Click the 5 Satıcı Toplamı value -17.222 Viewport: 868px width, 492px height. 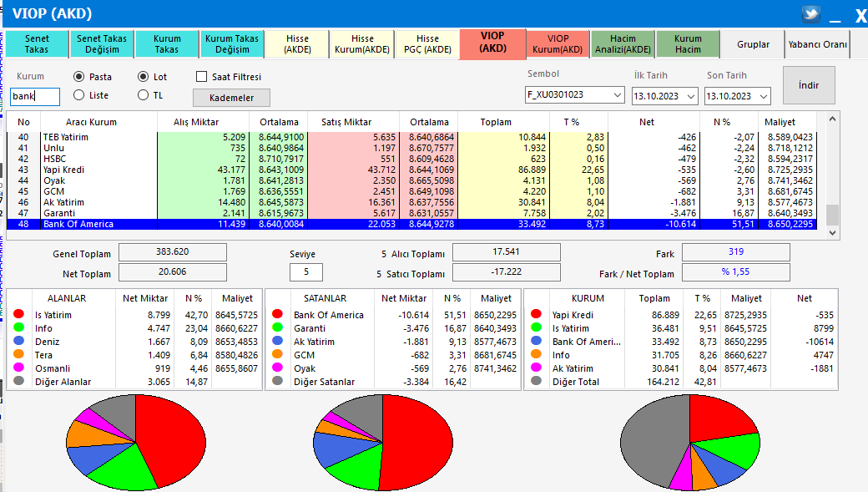tap(507, 272)
